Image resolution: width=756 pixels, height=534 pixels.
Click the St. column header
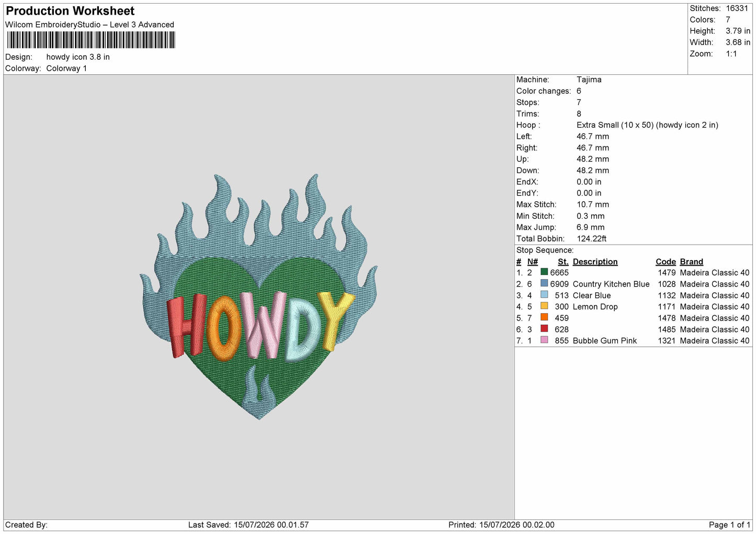(x=563, y=262)
